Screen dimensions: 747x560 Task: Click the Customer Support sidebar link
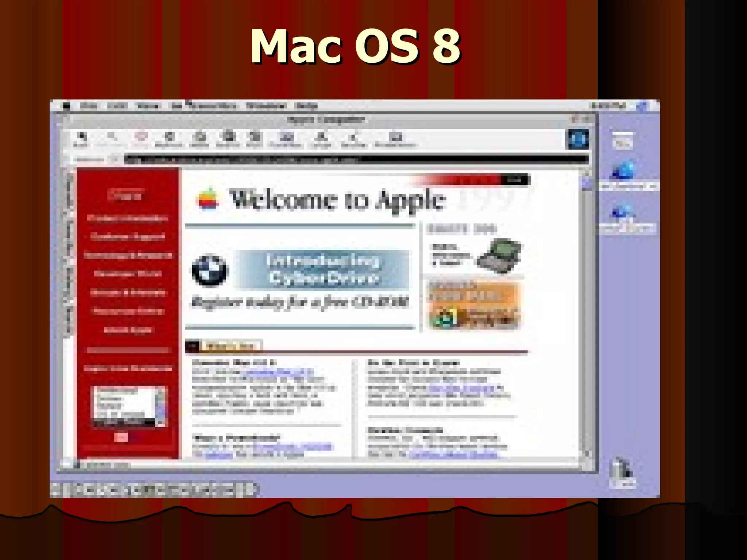[128, 237]
